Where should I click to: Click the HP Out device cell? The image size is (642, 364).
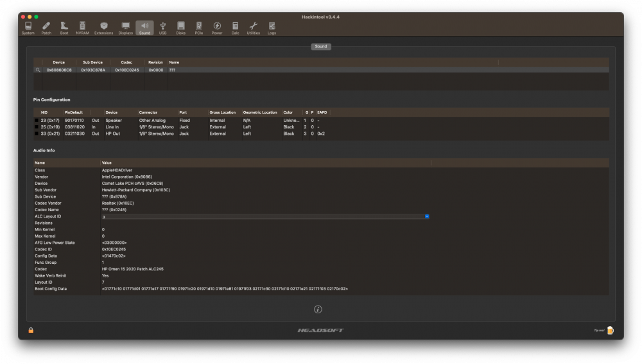pos(112,134)
